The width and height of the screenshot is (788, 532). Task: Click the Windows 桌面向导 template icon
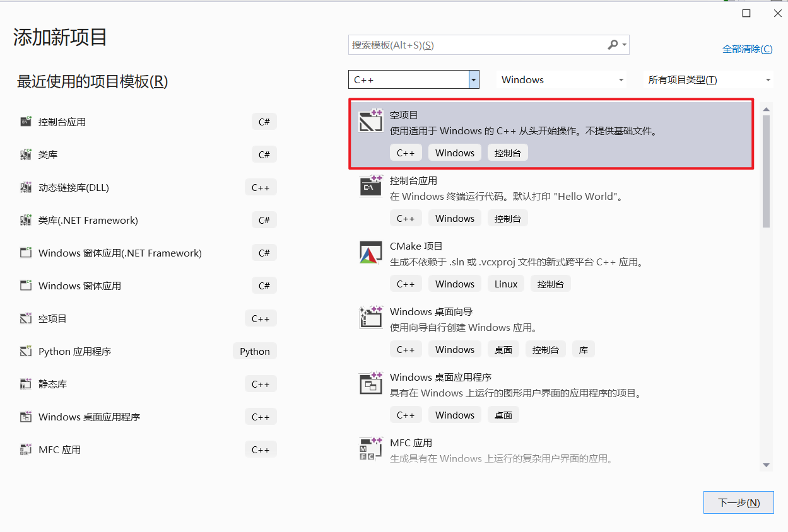click(371, 317)
